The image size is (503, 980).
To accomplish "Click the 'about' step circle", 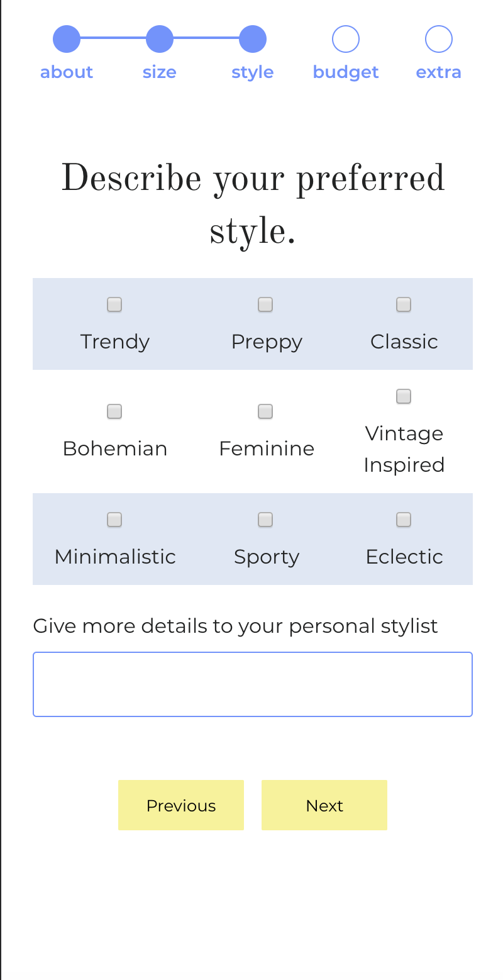I will coord(67,39).
